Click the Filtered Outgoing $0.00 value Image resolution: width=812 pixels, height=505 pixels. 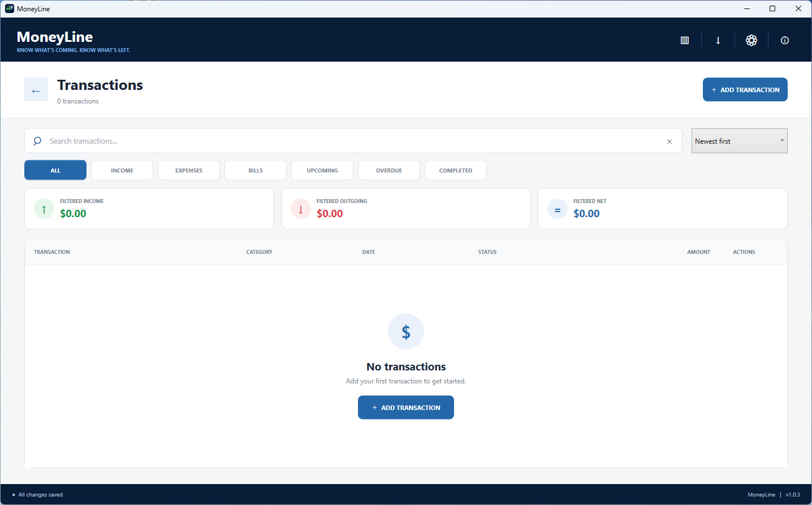pyautogui.click(x=330, y=214)
